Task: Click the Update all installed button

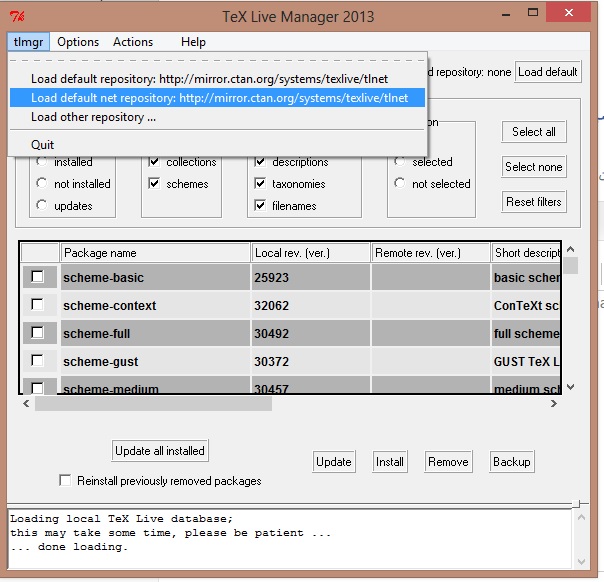Action: (x=160, y=451)
